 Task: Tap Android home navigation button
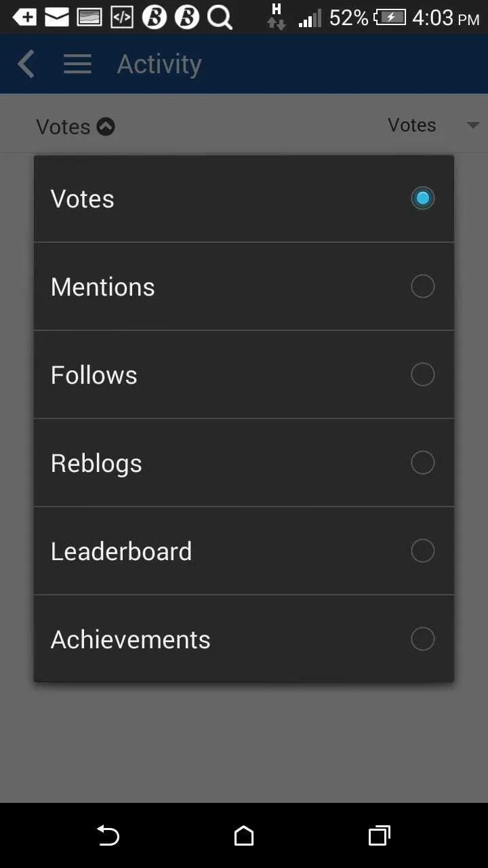(244, 835)
